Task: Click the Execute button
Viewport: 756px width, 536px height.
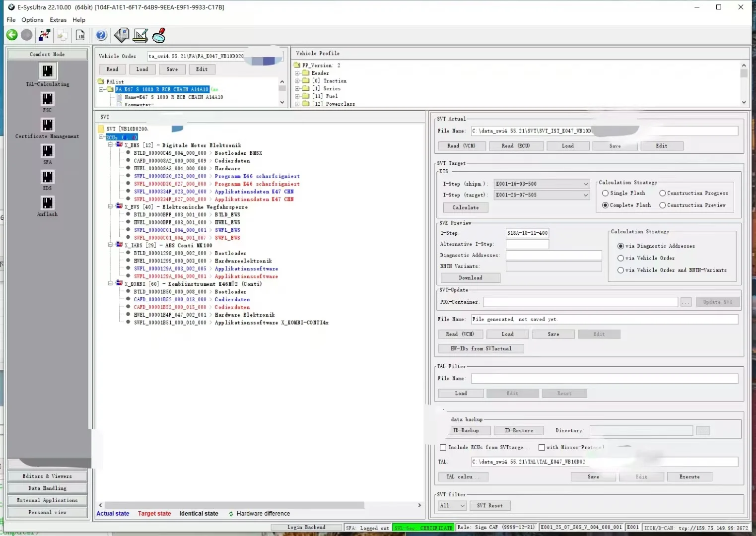Action: [689, 477]
